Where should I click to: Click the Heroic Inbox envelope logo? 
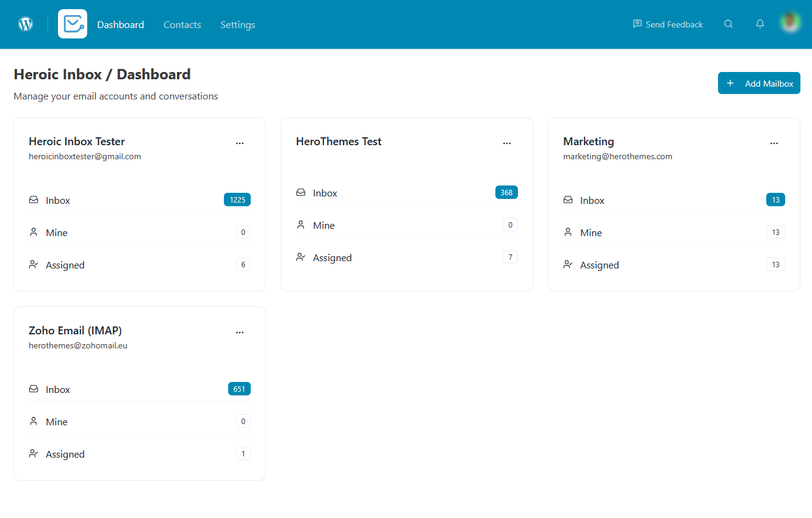pos(72,24)
